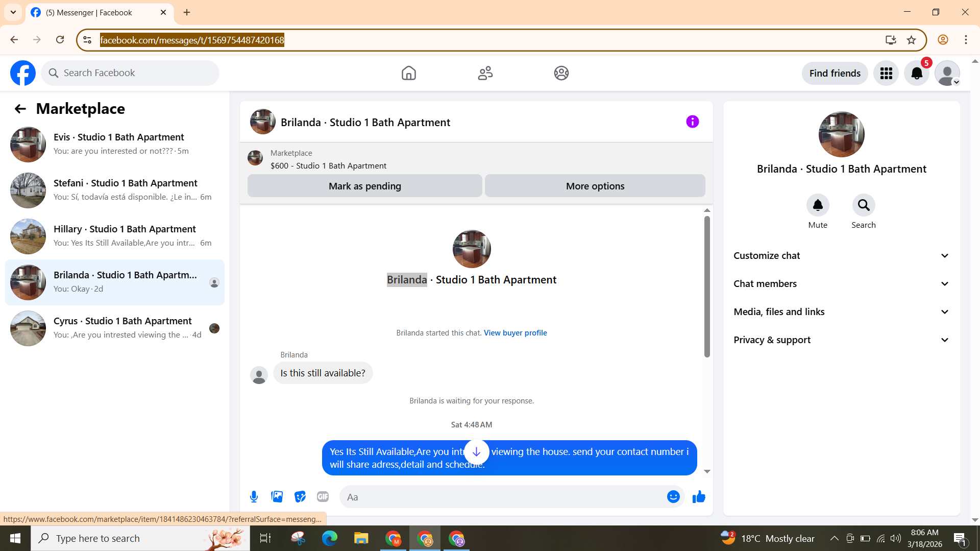Open the tab search dropdown arrow

13,12
